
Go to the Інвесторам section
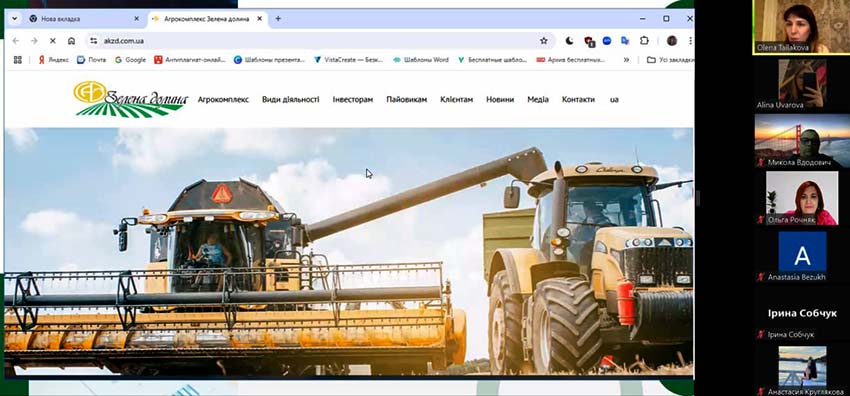pos(353,100)
